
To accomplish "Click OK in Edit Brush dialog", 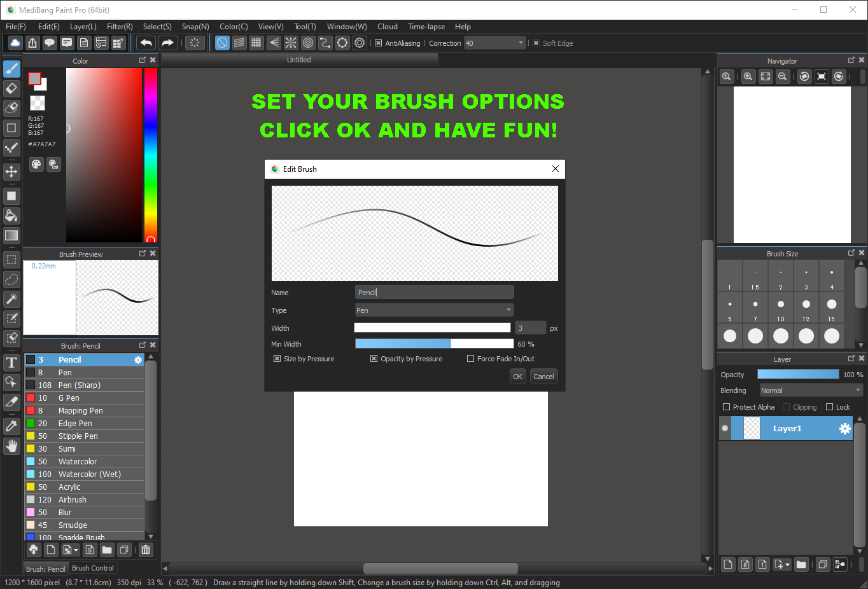I will click(518, 377).
